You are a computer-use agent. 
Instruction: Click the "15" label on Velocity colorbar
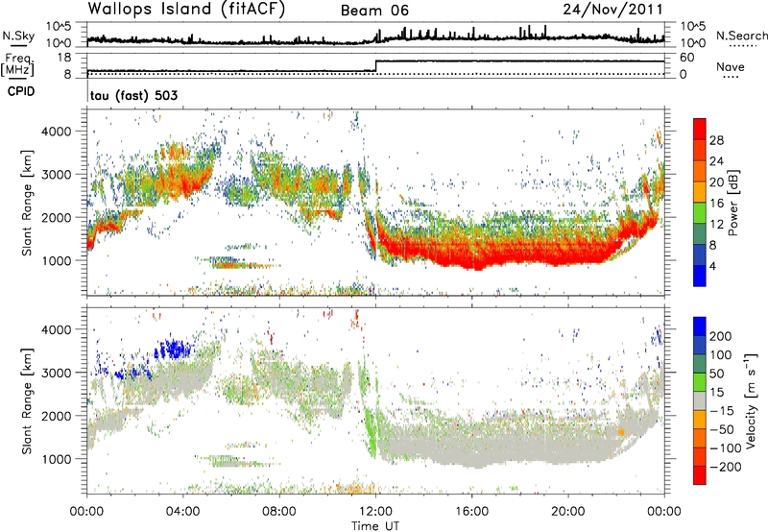click(x=716, y=393)
